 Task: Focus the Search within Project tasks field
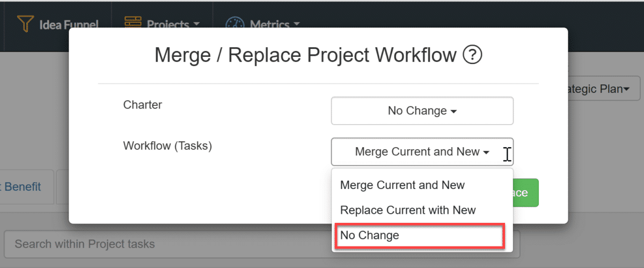pyautogui.click(x=262, y=244)
